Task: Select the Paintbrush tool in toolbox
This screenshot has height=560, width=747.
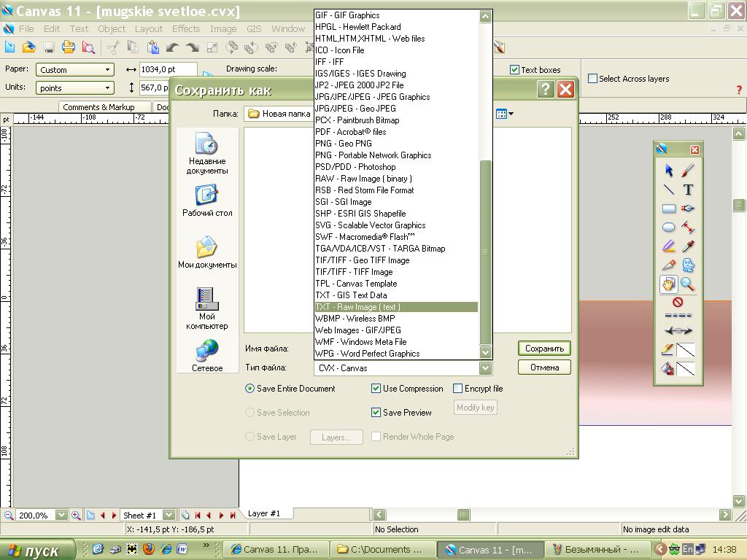Action: click(688, 170)
